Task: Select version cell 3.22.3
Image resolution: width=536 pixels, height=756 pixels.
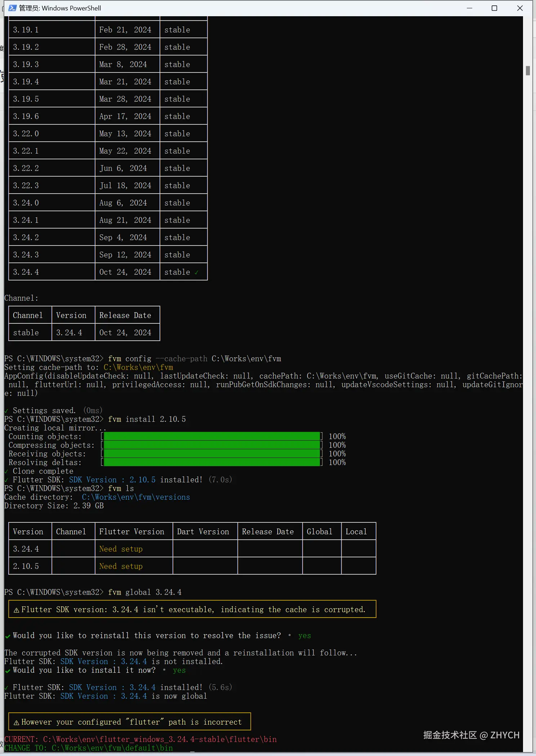Action: pos(26,186)
